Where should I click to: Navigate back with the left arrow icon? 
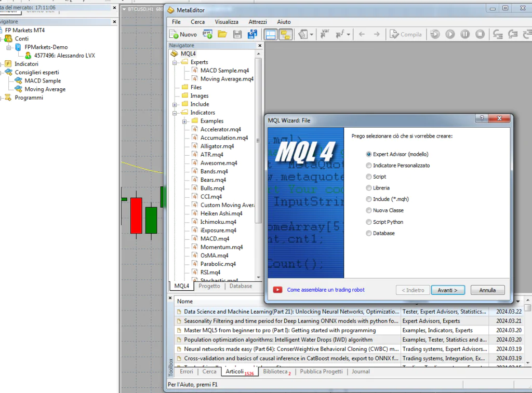pos(362,34)
